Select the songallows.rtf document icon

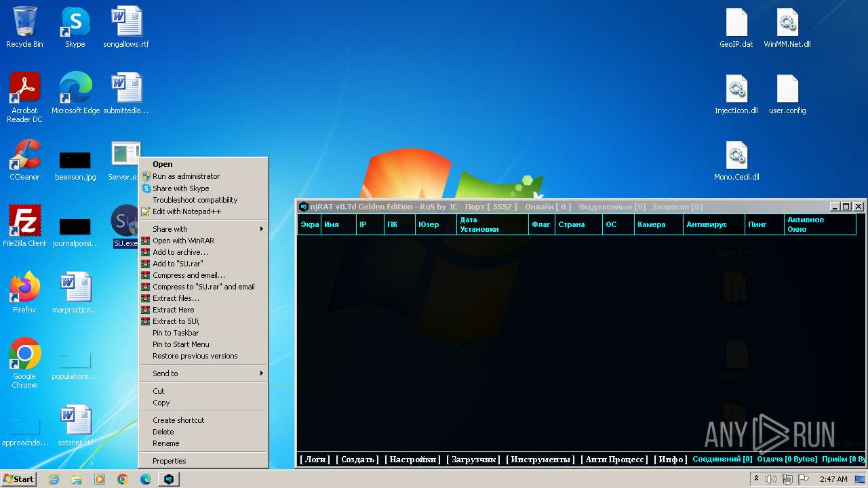126,27
